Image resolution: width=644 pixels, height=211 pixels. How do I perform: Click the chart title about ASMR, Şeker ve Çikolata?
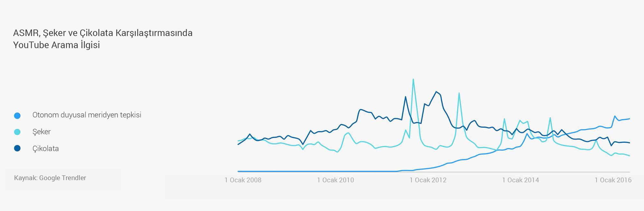click(103, 39)
